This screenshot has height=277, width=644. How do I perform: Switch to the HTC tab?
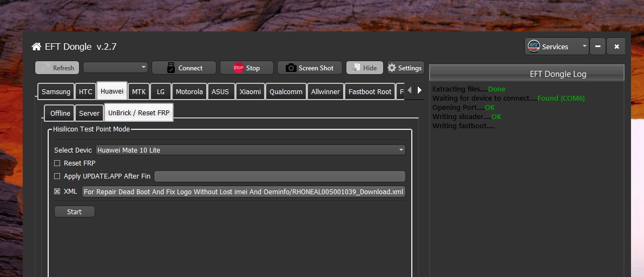point(86,91)
